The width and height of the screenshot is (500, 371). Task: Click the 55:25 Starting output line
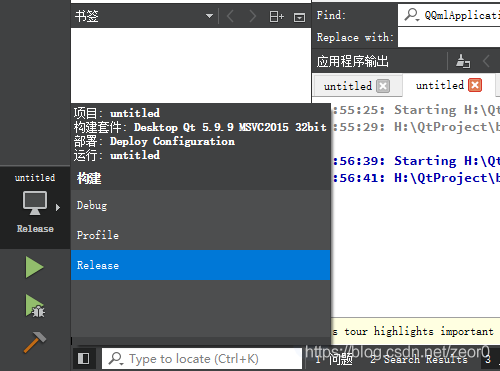point(416,110)
